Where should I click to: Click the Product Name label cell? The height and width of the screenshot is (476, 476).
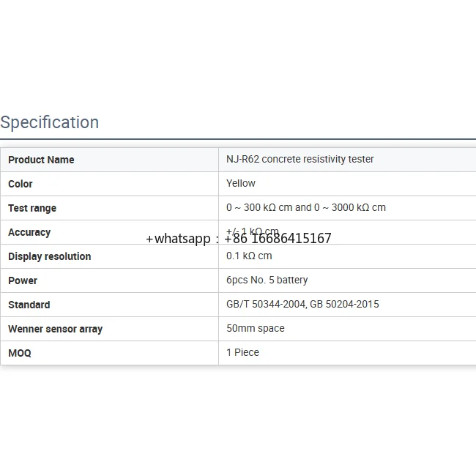pyautogui.click(x=41, y=160)
